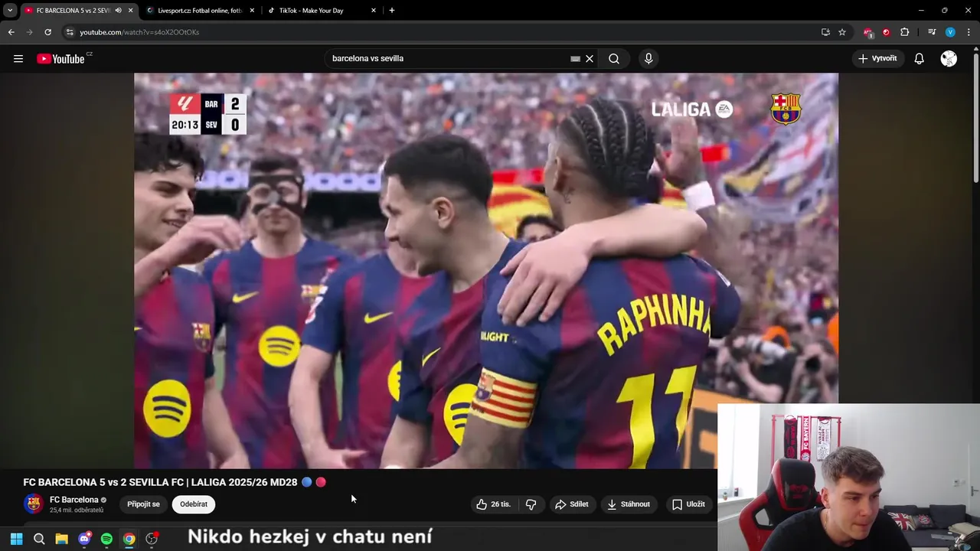Open Chrome three-dot menu
Screen dimensions: 980x551
969,32
